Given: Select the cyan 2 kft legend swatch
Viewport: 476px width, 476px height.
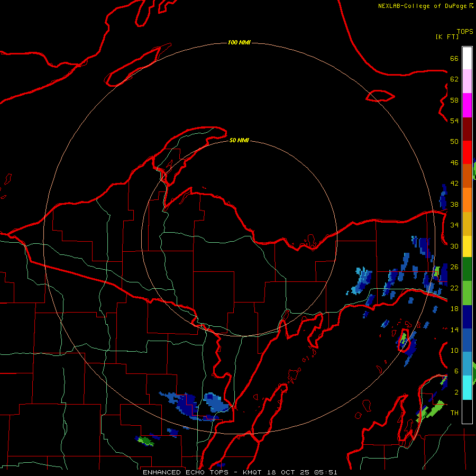Looking at the screenshot, I should pos(467,388).
